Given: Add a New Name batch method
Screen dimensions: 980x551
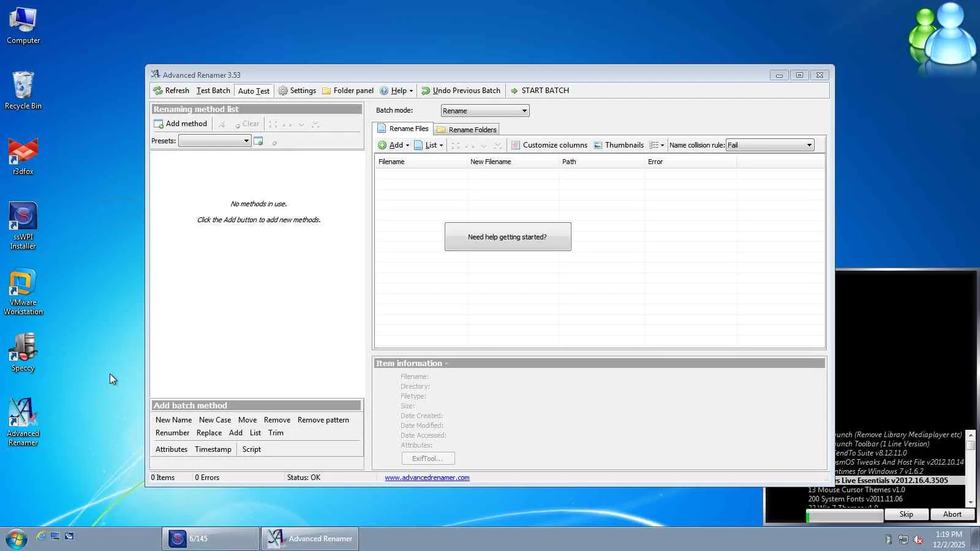Looking at the screenshot, I should [173, 420].
